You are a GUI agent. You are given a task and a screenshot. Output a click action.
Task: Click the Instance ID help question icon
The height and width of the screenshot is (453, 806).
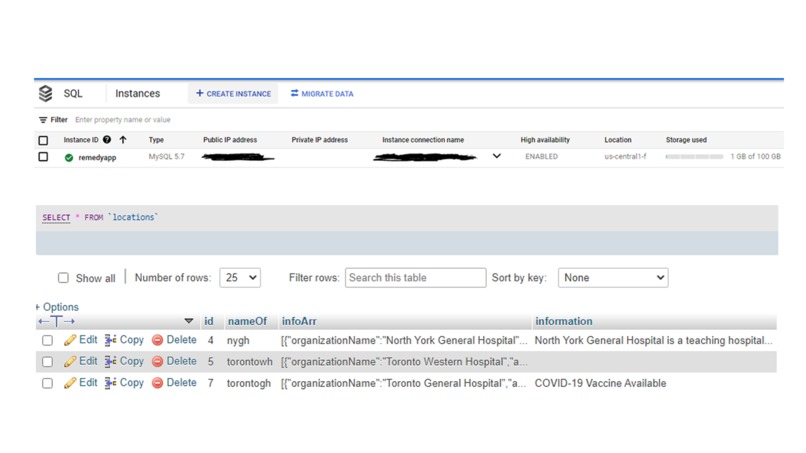(x=107, y=139)
